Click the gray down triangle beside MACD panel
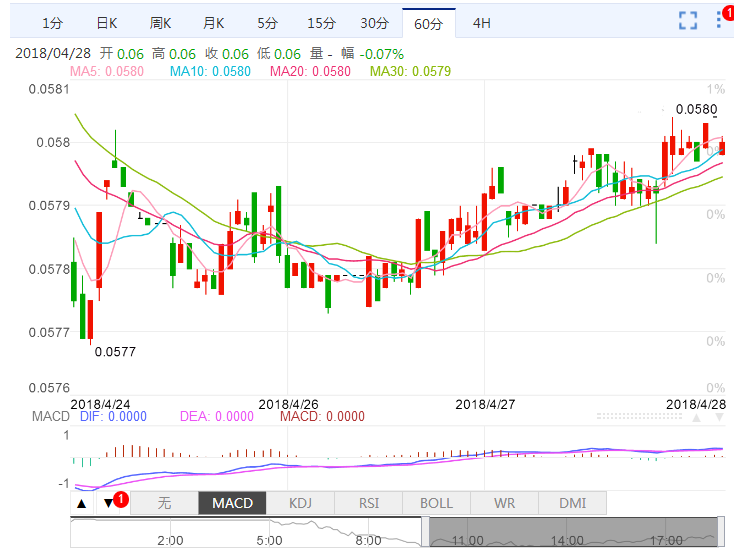 [719, 418]
